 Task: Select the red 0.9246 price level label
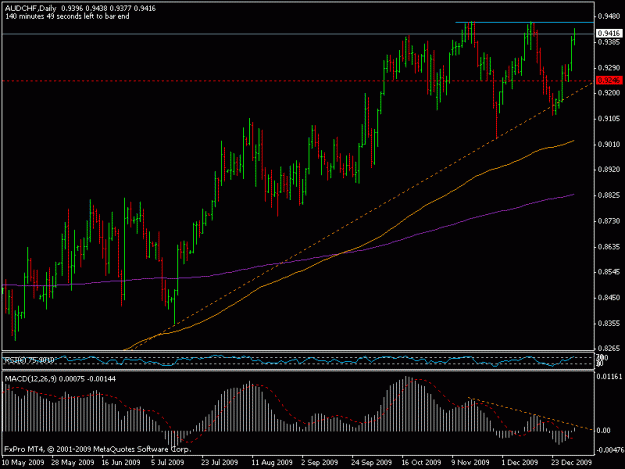[x=609, y=80]
